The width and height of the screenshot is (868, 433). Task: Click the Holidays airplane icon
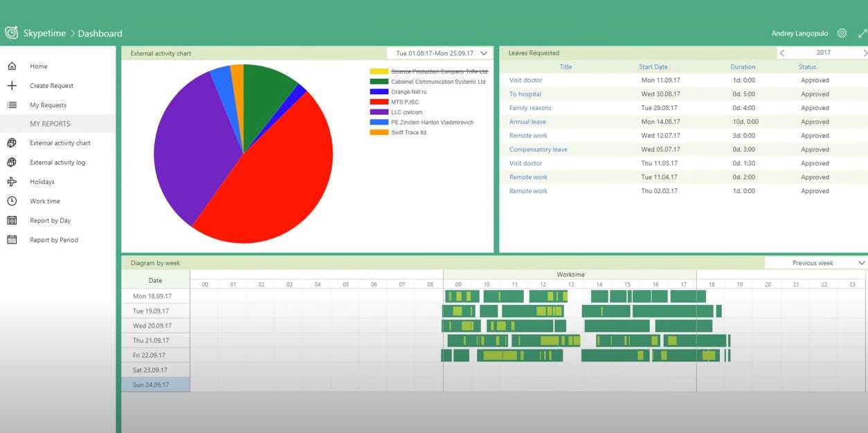coord(12,182)
